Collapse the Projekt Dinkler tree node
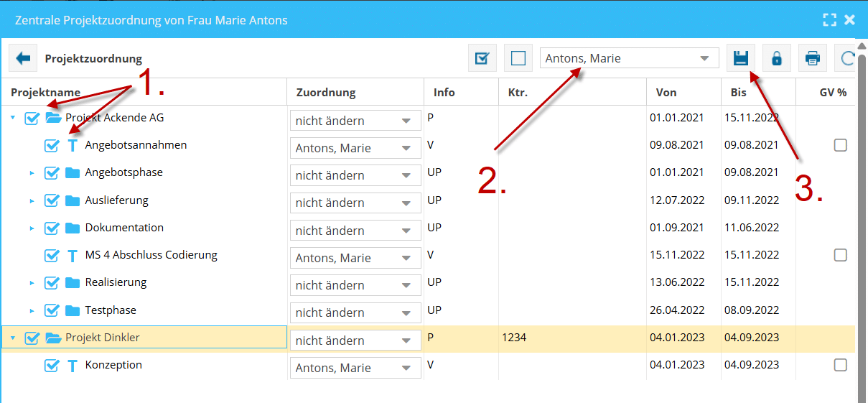The image size is (868, 403). coord(12,338)
